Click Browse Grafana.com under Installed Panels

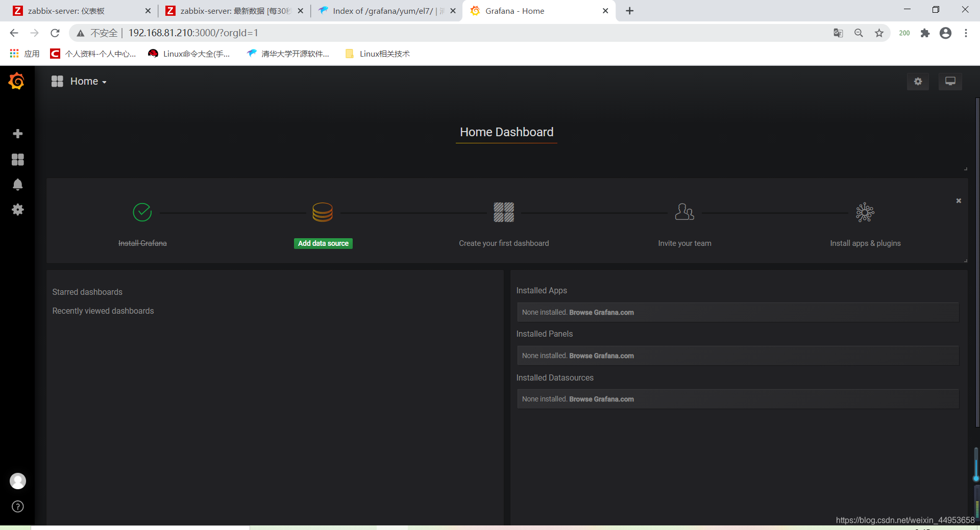pos(601,356)
